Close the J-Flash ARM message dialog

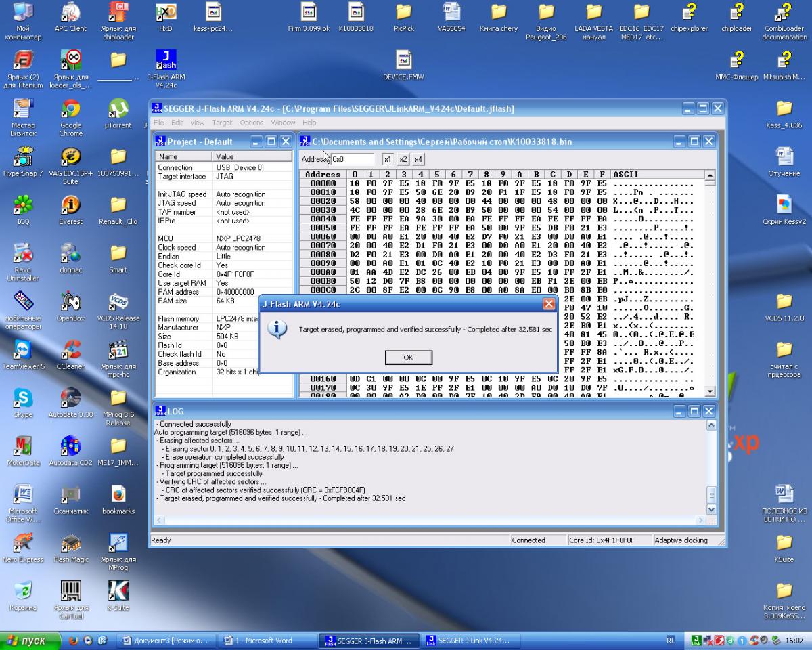pos(549,304)
